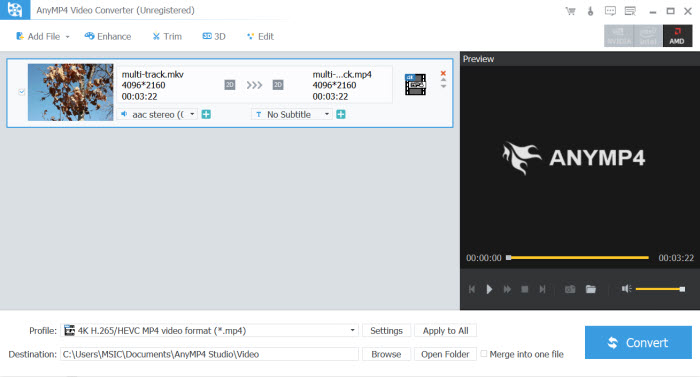The width and height of the screenshot is (700, 377).
Task: Click the Convert button
Action: coord(638,343)
